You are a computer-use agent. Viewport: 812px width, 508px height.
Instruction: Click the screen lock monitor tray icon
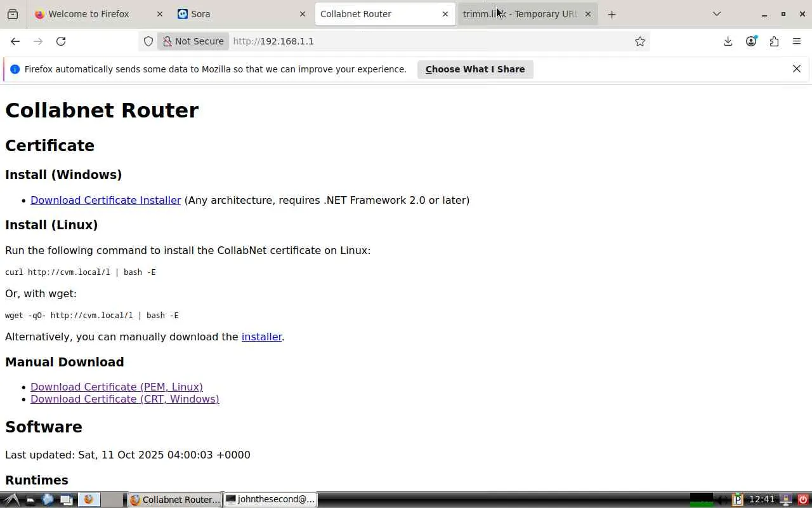click(x=786, y=500)
